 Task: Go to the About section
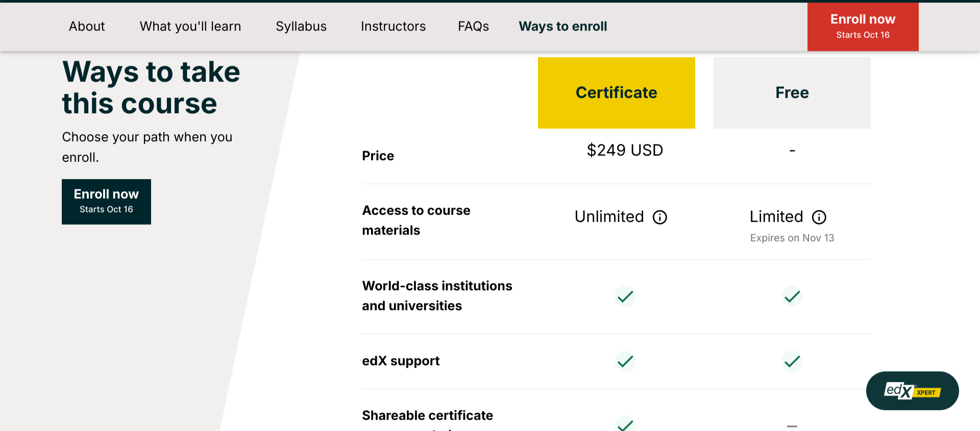click(x=87, y=27)
